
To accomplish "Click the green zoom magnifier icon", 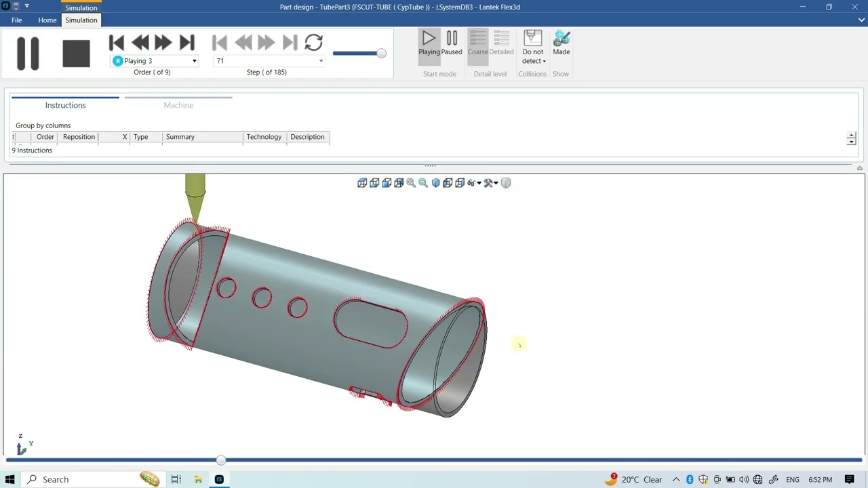I will coord(423,183).
